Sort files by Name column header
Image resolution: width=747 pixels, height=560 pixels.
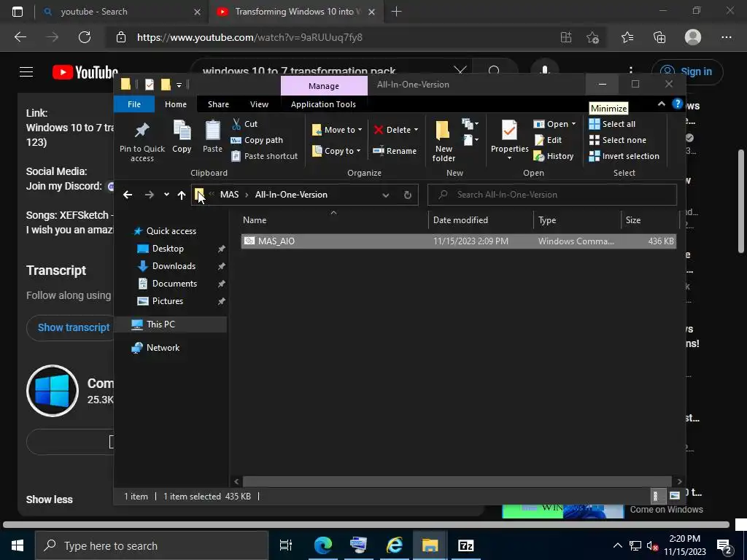pos(333,220)
